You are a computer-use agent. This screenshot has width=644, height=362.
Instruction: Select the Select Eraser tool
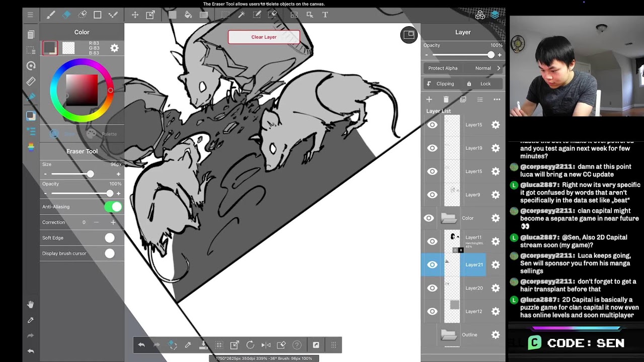[273, 15]
